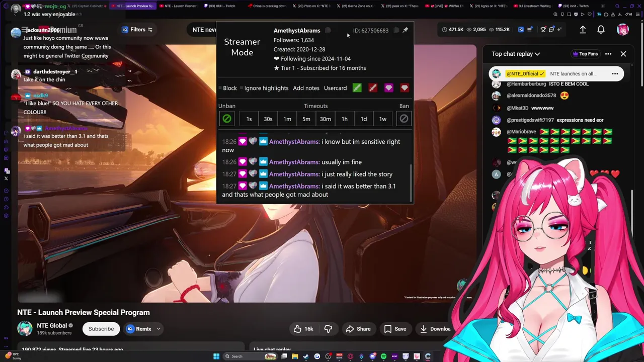Pin the user card popup
The width and height of the screenshot is (644, 362).
coord(405,30)
